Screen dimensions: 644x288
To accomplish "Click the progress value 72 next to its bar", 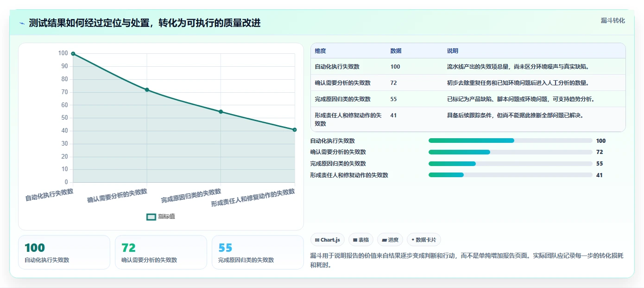I will 600,152.
